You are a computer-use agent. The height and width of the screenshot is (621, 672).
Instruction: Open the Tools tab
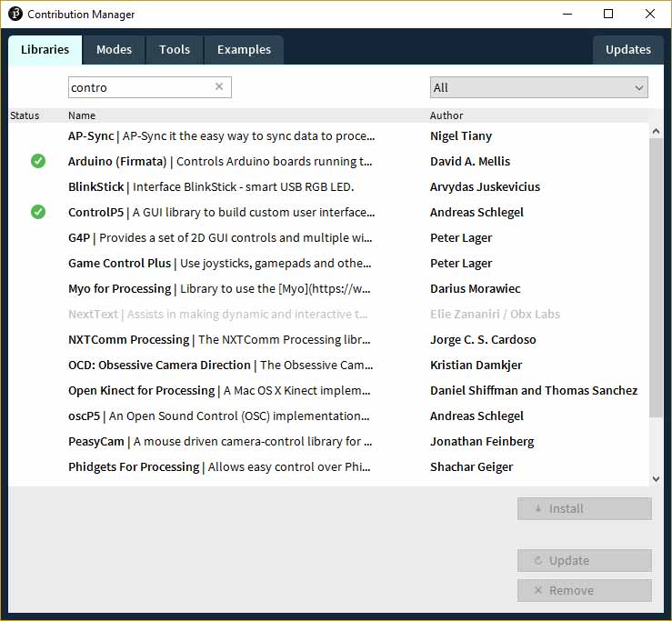coord(175,50)
